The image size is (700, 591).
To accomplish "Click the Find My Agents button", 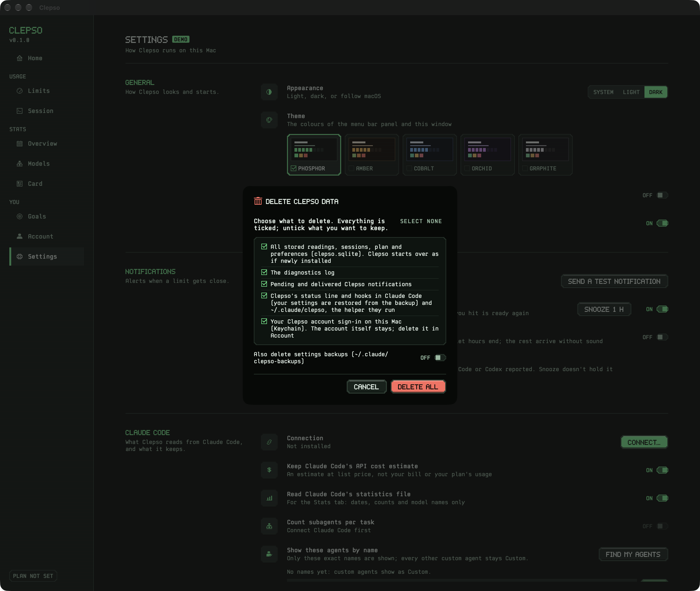I will click(633, 555).
